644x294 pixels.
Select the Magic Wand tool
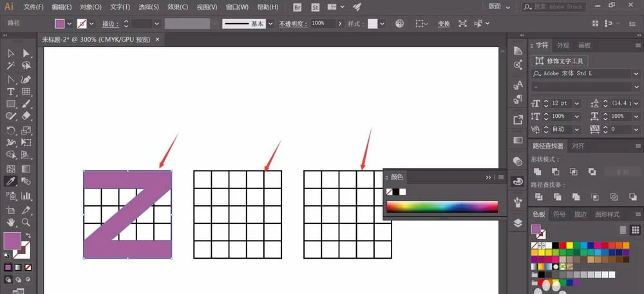point(11,66)
